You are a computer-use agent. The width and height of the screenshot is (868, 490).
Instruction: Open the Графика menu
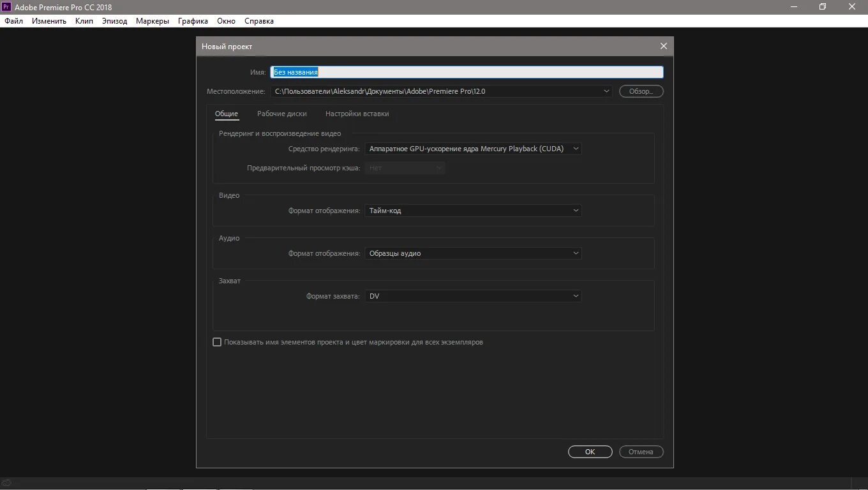193,21
